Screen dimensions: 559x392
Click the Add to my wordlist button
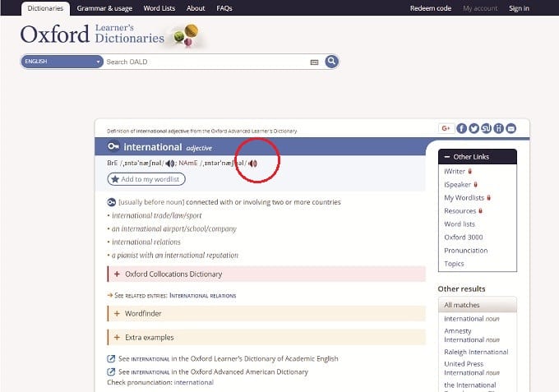(146, 179)
